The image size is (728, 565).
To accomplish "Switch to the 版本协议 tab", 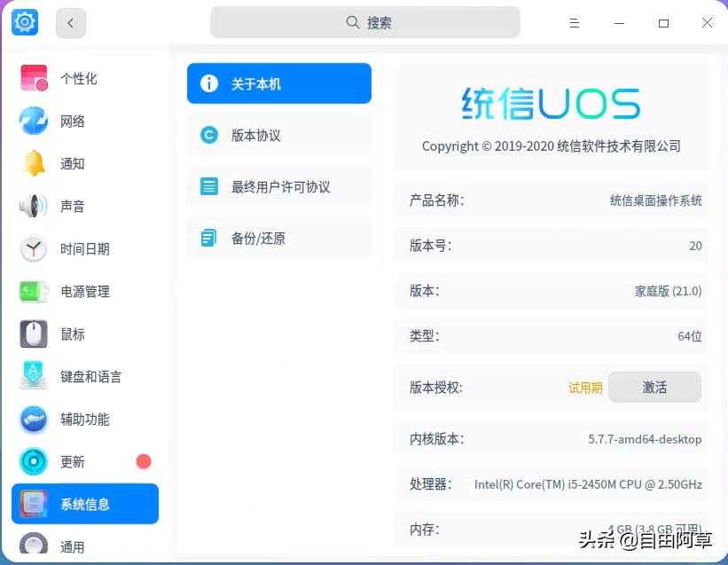I will click(x=278, y=135).
